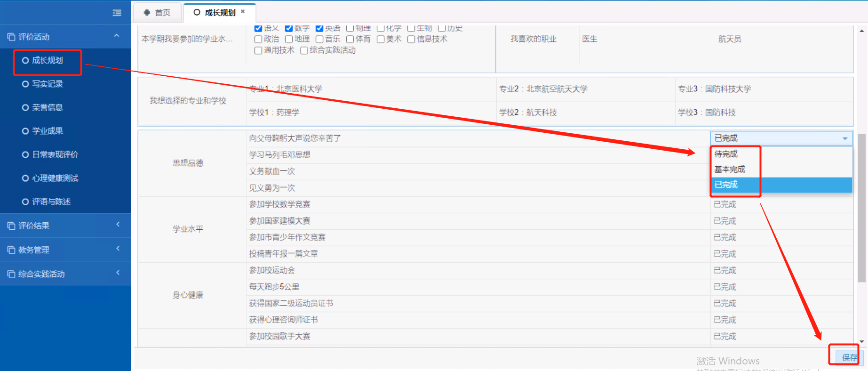Click the circle icon on 成长规划 tab
This screenshot has height=371, width=868.
[197, 12]
